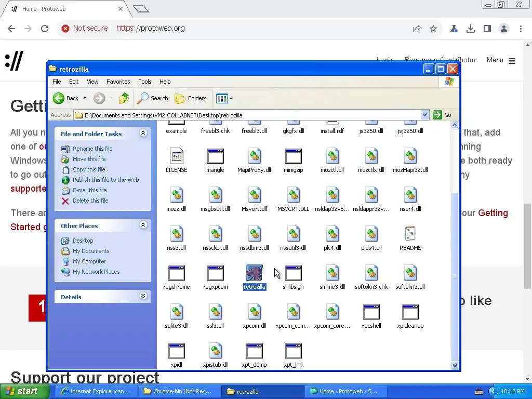The height and width of the screenshot is (399, 532).
Task: Select the MSVCRT.DLL file icon
Action: click(294, 195)
